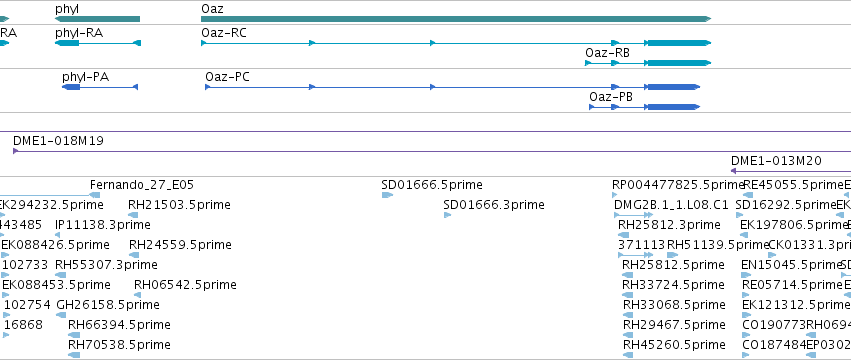Click the EK294232.5prime EST label

point(52,205)
